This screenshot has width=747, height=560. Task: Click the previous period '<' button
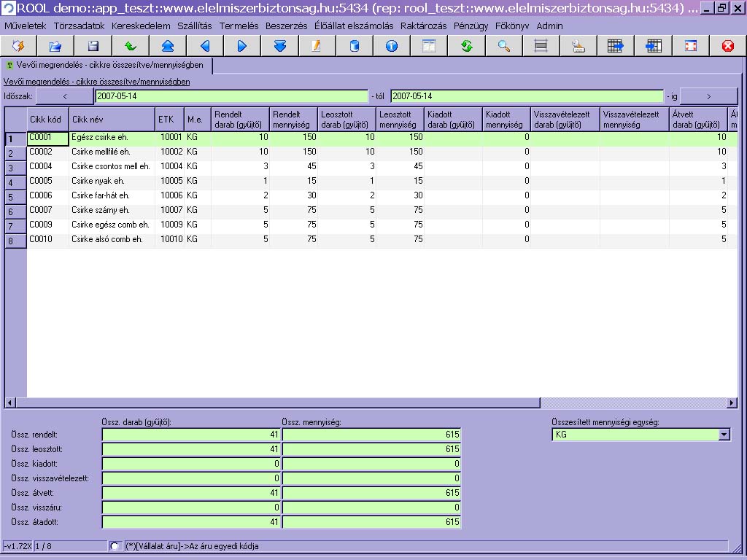point(64,96)
